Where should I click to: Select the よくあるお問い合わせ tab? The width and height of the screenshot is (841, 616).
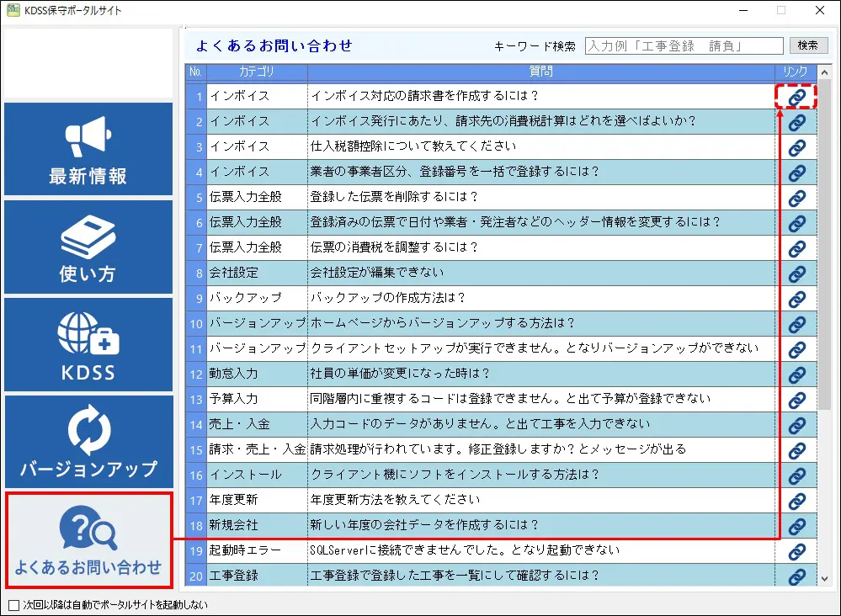pyautogui.click(x=88, y=540)
